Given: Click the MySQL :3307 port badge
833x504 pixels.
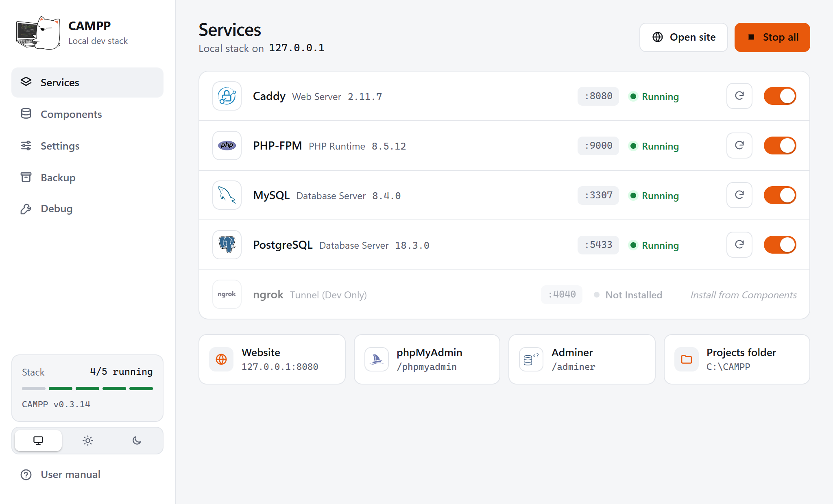Looking at the screenshot, I should tap(598, 196).
